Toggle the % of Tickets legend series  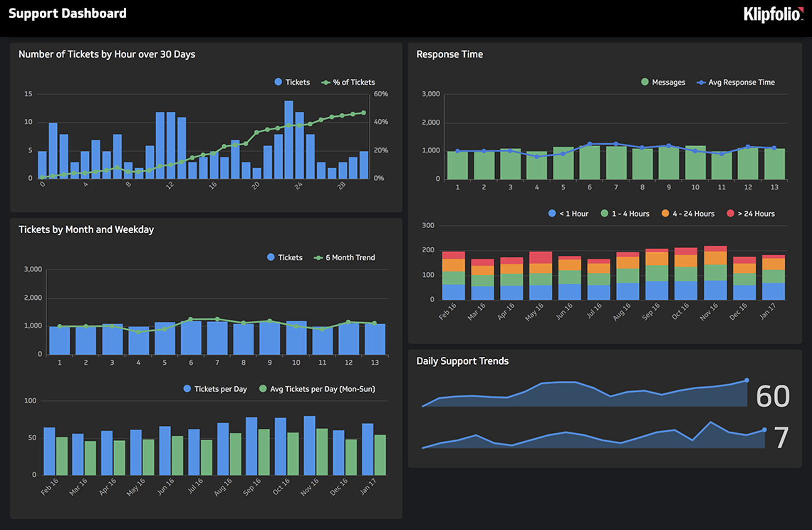point(348,82)
